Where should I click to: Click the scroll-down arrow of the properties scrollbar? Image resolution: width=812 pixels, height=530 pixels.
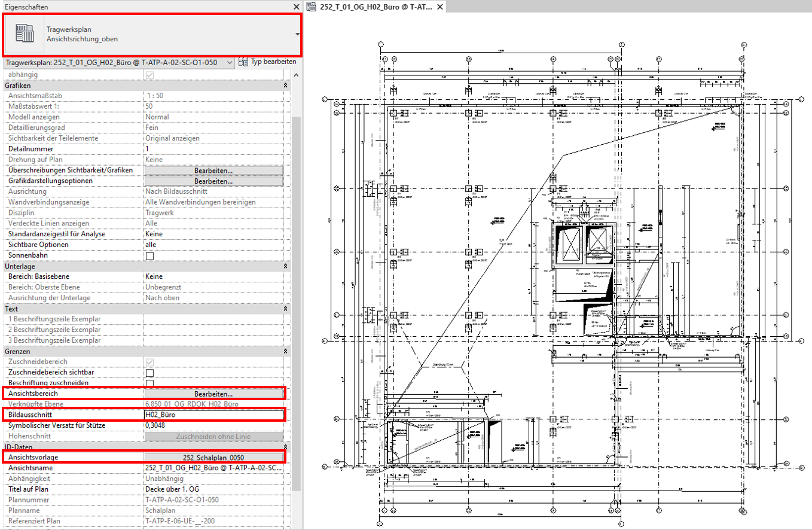pos(297,526)
